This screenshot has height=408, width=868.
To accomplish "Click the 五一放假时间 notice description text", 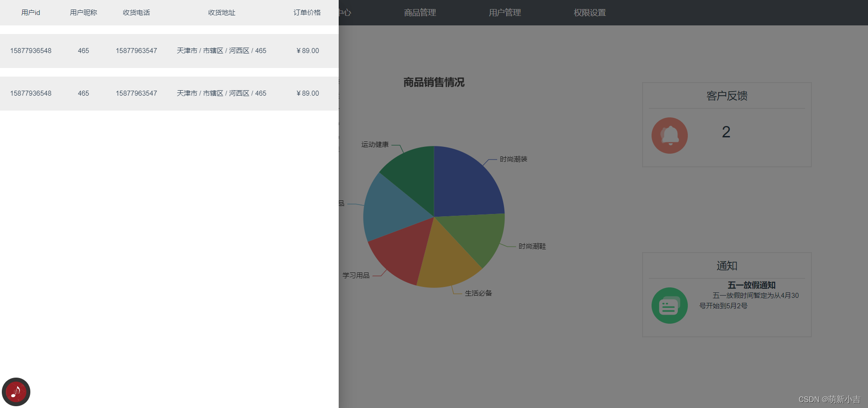I will coord(749,301).
